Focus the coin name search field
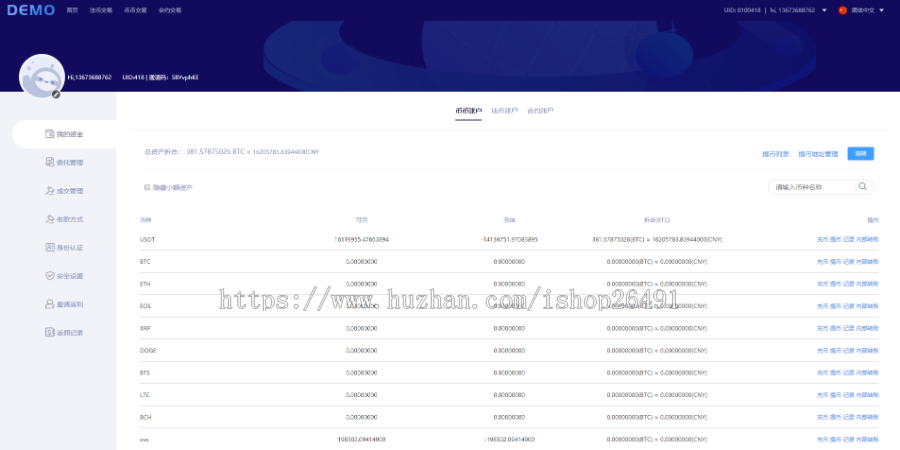 point(813,187)
